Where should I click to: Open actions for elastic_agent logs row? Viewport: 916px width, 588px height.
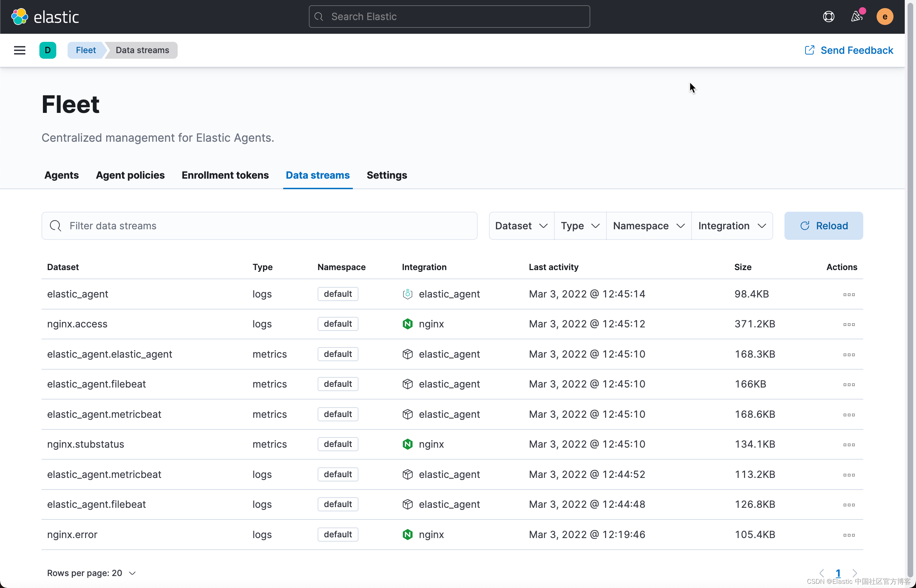click(848, 294)
